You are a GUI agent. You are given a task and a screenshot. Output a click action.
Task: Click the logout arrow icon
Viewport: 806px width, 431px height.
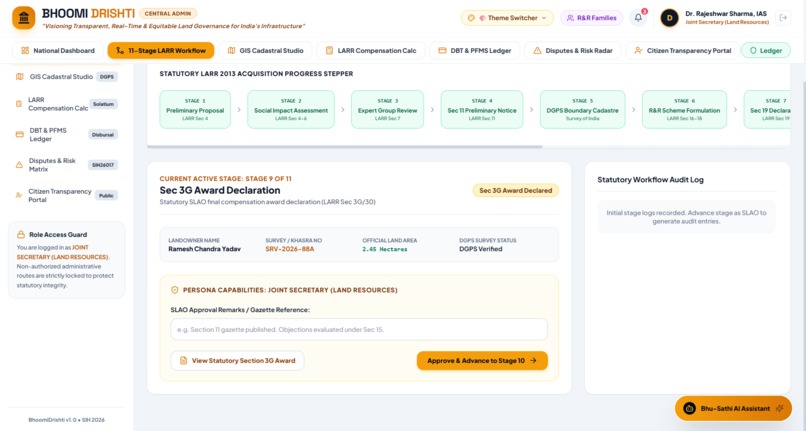point(783,17)
